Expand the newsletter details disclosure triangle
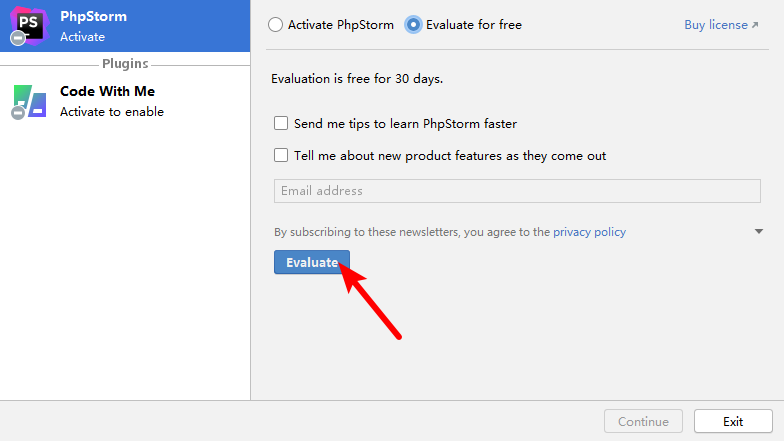Screen dimensions: 784x441 758,232
